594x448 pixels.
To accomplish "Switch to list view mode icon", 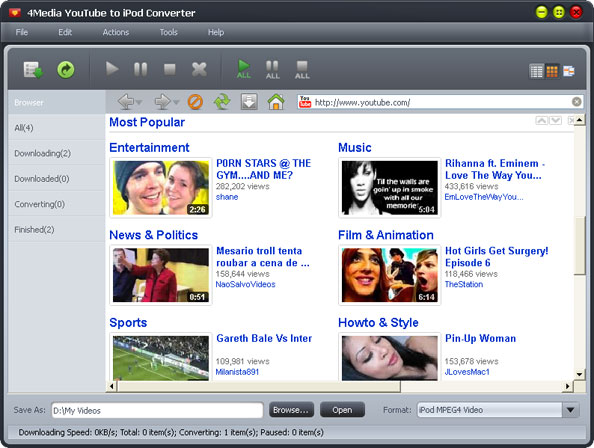I will coord(536,71).
